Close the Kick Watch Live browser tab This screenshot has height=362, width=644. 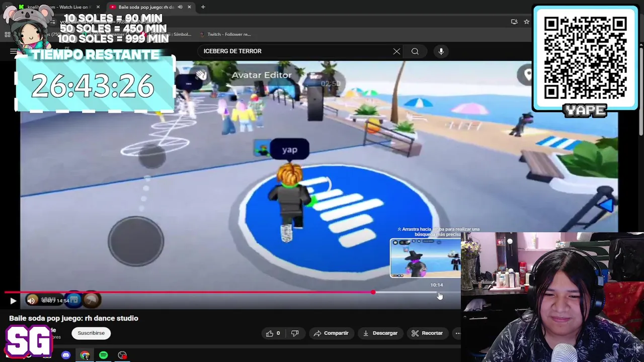(98, 7)
